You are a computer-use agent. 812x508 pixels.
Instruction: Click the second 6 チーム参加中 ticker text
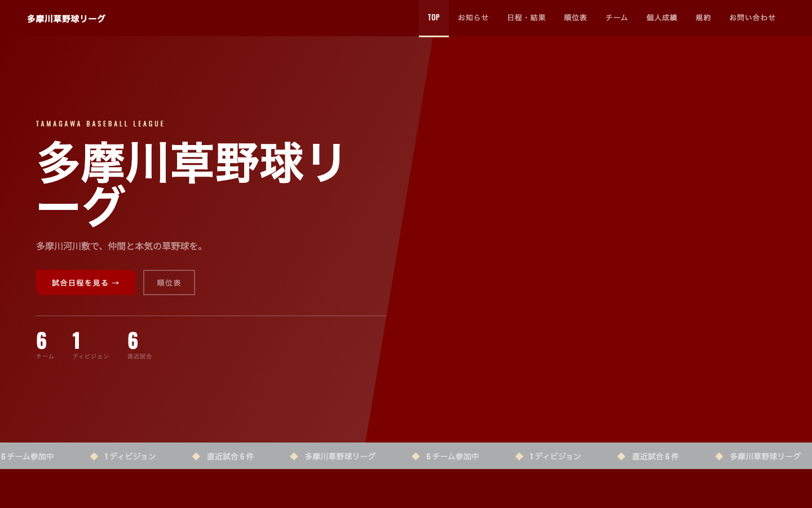[452, 456]
